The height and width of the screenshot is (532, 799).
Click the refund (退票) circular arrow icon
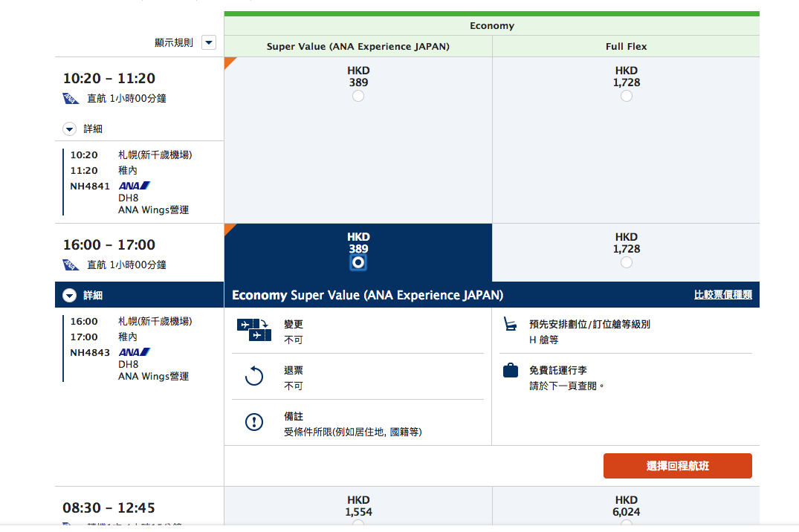tap(253, 376)
